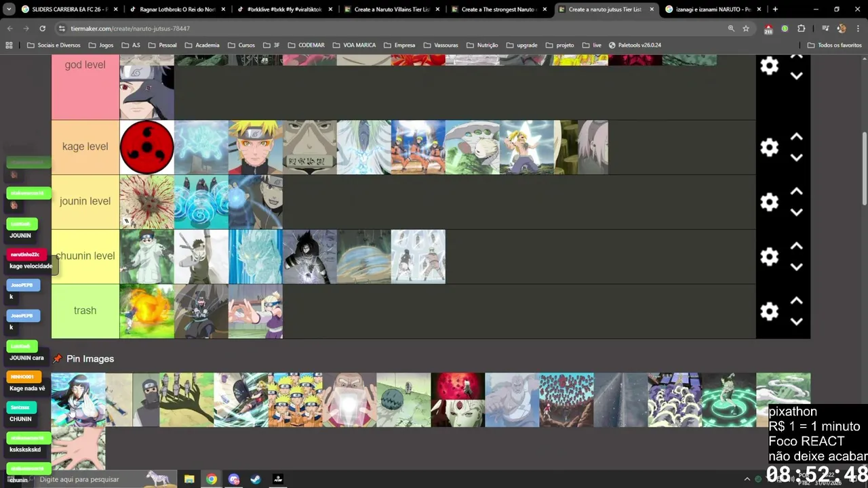Switch to Create a Naruto Villains Tier List tab
Image resolution: width=868 pixels, height=488 pixels.
click(x=392, y=9)
